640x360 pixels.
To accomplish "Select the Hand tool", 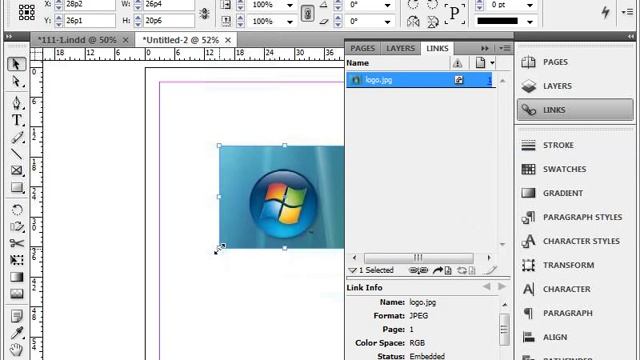I will pyautogui.click(x=16, y=350).
